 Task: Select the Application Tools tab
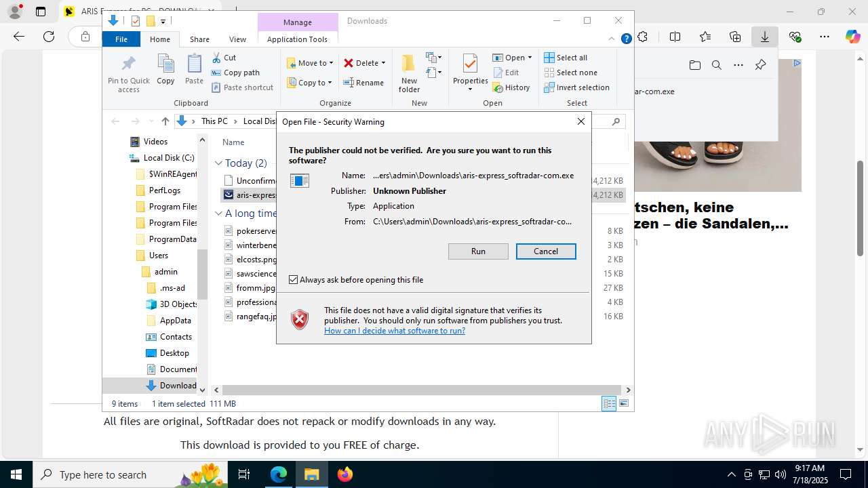pyautogui.click(x=297, y=39)
